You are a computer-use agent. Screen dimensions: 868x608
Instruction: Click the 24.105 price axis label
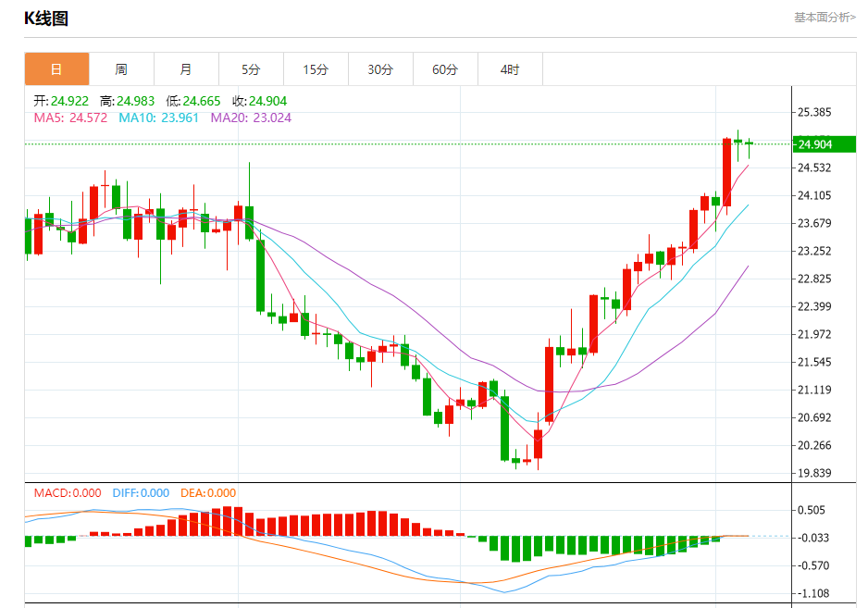814,195
